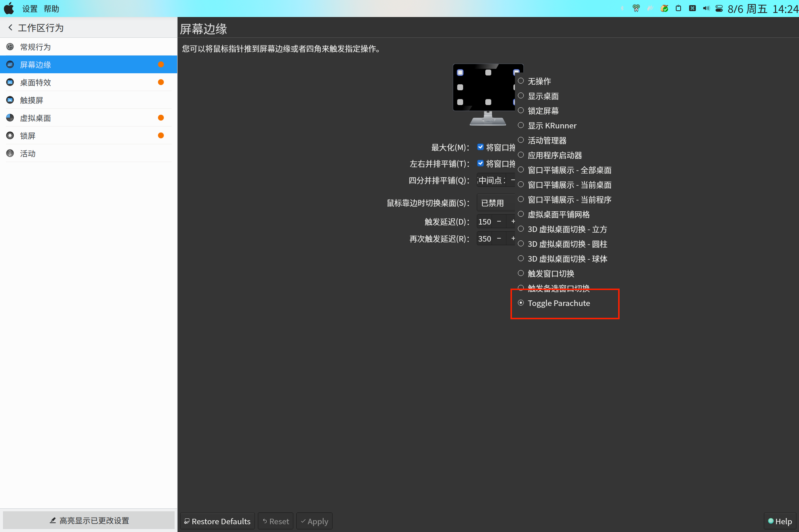Open the 帮助 menu
The width and height of the screenshot is (799, 532).
pos(51,8)
